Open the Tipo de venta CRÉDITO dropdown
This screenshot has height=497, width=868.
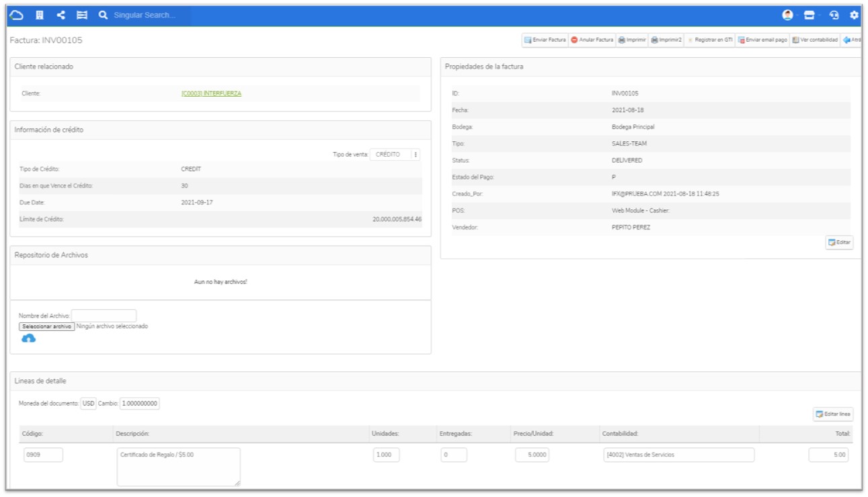coord(395,155)
